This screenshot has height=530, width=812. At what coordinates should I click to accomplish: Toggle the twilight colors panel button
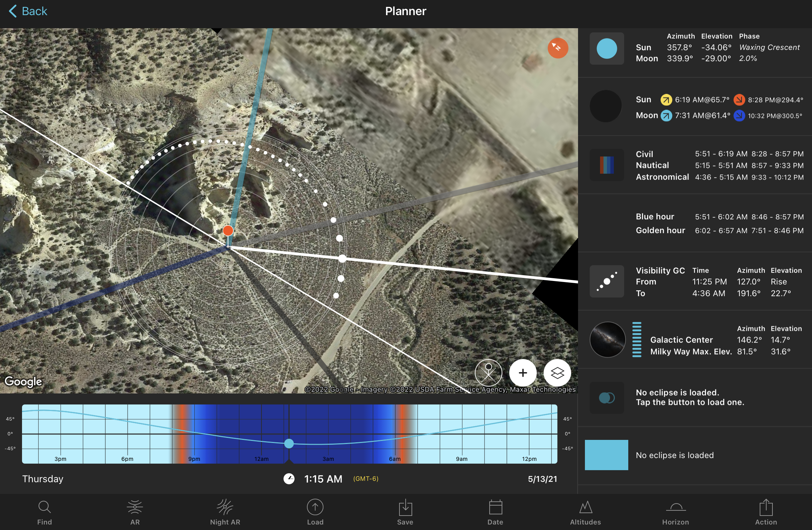pos(607,165)
